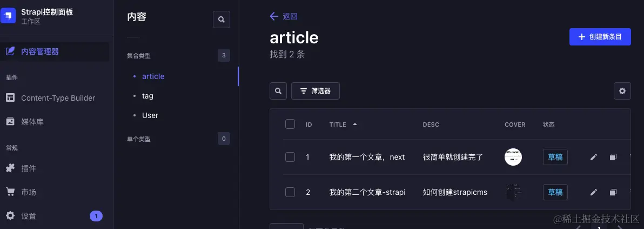Click the 状态 column header
This screenshot has width=644, height=229.
point(549,125)
